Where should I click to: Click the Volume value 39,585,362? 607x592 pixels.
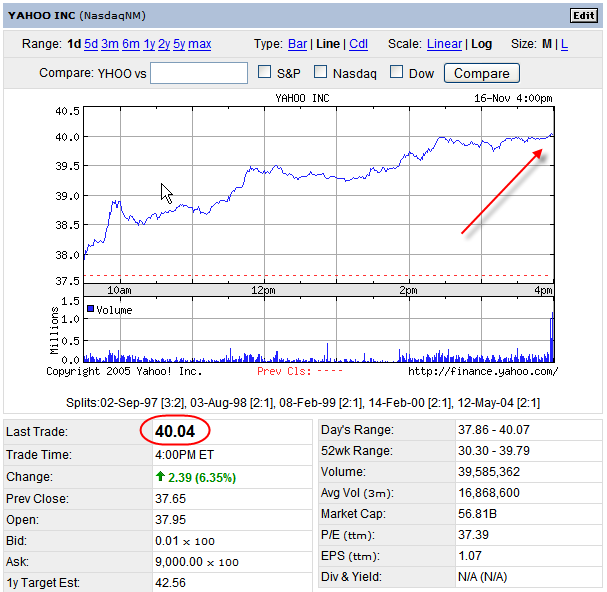click(x=489, y=472)
